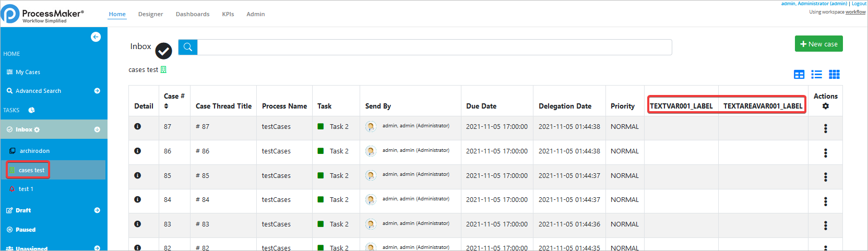
Task: Click the Inbox checkmark circle icon
Action: [163, 51]
